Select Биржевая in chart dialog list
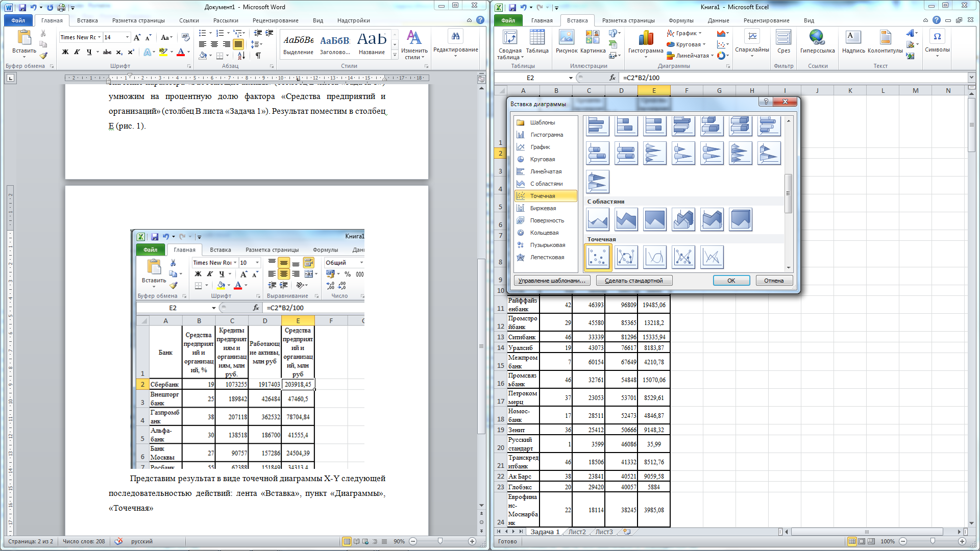This screenshot has width=980, height=551. [x=546, y=208]
